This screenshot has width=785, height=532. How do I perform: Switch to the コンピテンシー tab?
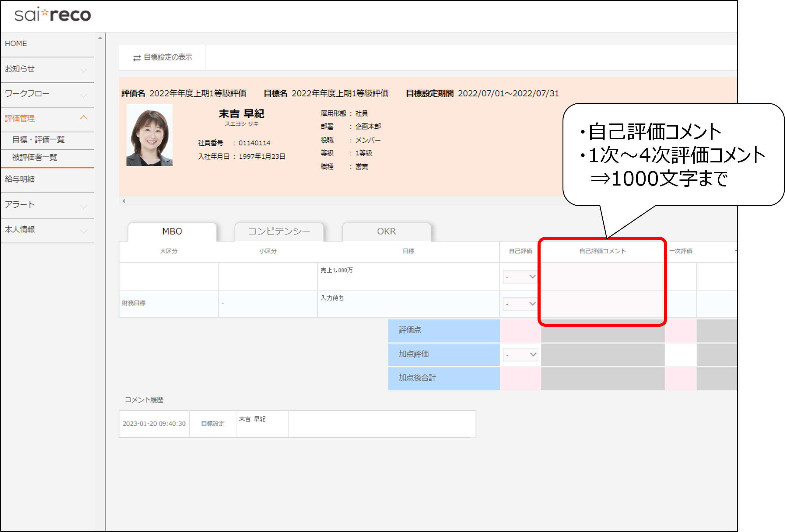coord(279,231)
